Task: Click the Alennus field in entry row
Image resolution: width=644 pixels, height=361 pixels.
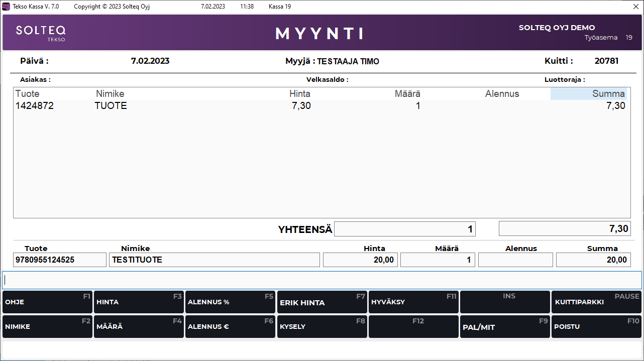Action: pos(515,260)
